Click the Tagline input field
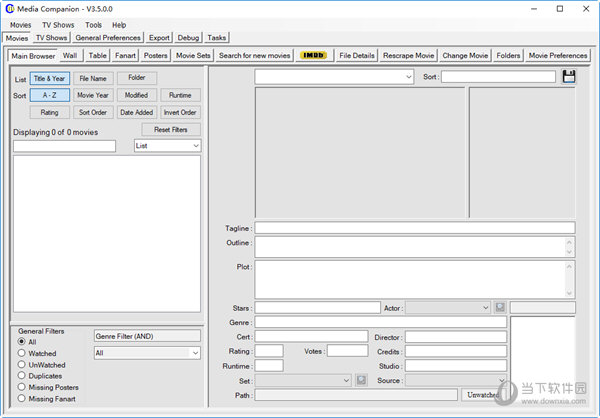The width and height of the screenshot is (600, 418). (x=414, y=228)
